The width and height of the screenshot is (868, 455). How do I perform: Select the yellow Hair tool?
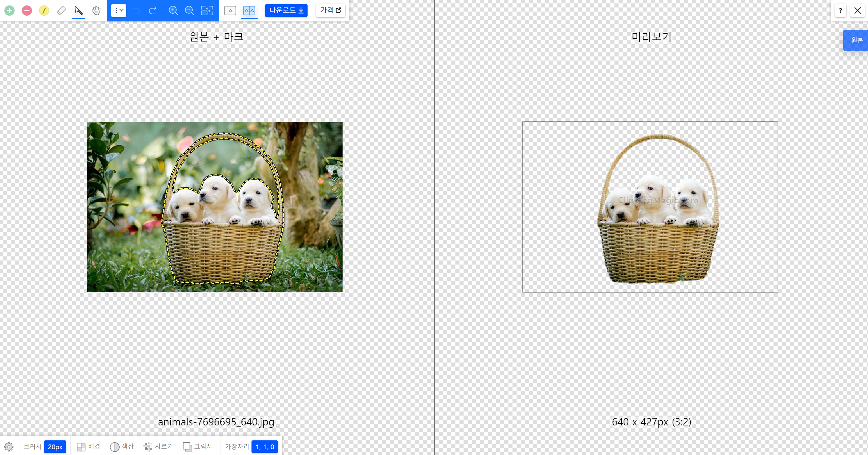pos(44,11)
